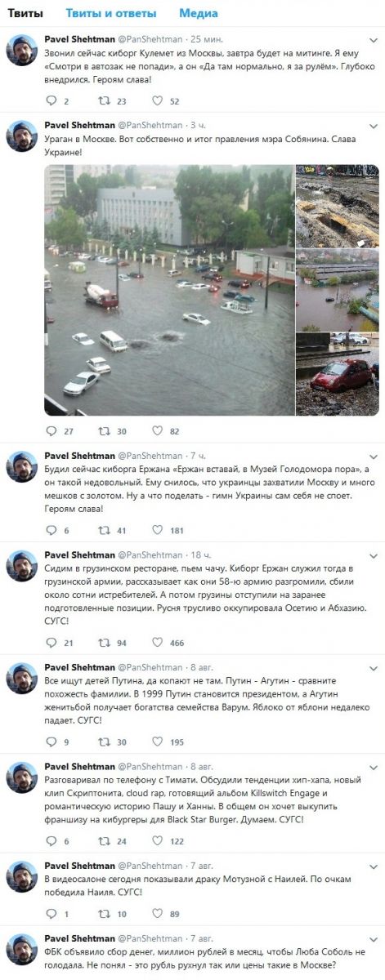Reply to the Мотузная с Наилей tweet

point(52,914)
